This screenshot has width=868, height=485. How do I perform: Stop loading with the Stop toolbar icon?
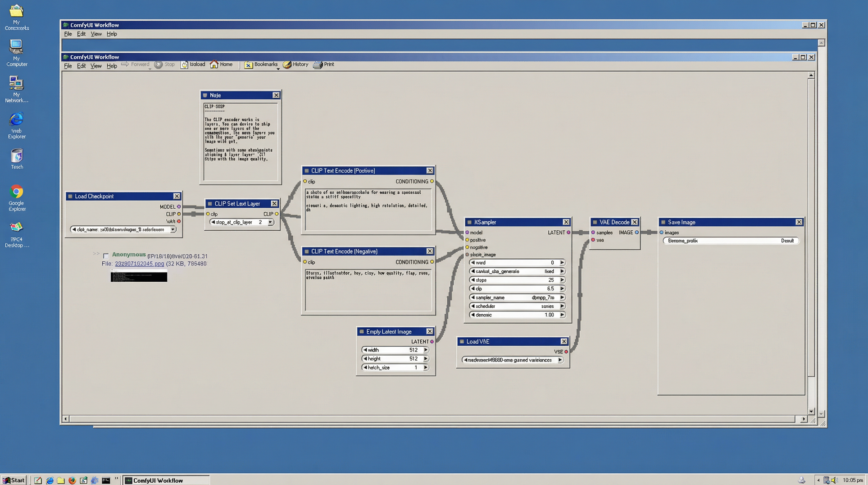(x=158, y=64)
